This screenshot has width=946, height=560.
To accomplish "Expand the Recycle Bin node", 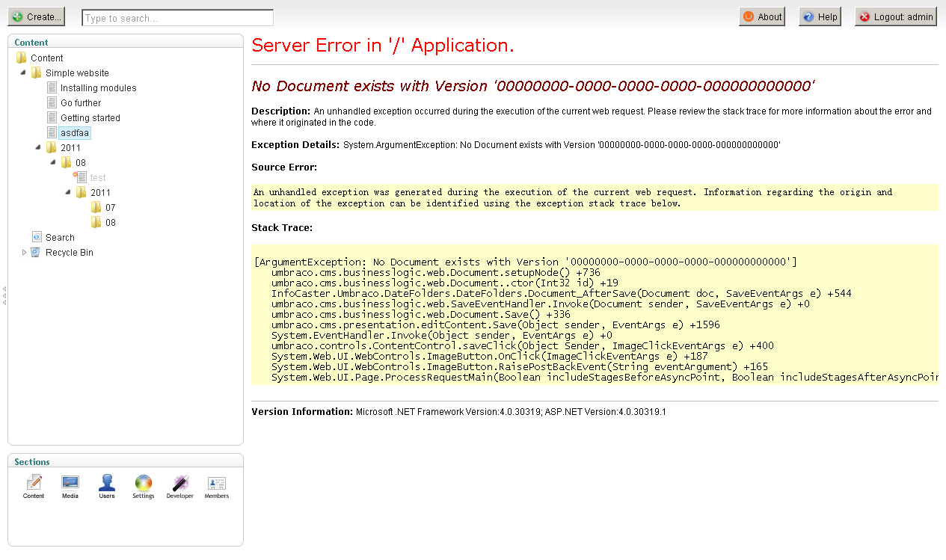I will (24, 253).
